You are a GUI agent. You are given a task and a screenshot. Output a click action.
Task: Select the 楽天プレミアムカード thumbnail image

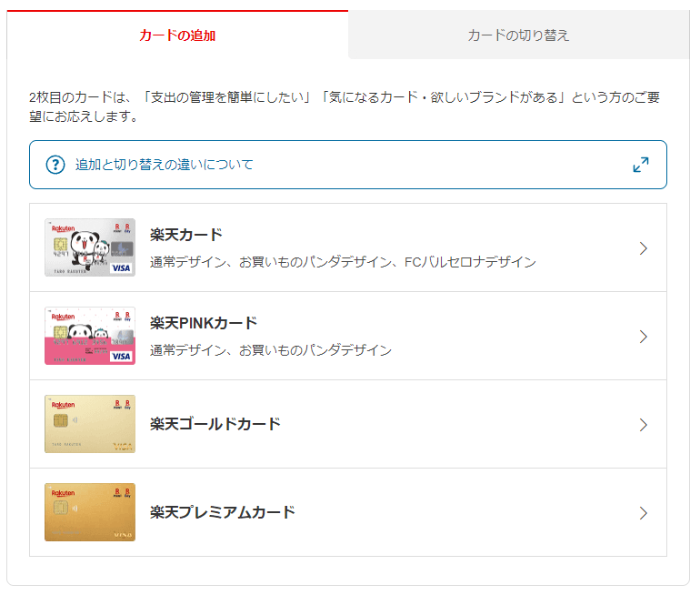90,512
